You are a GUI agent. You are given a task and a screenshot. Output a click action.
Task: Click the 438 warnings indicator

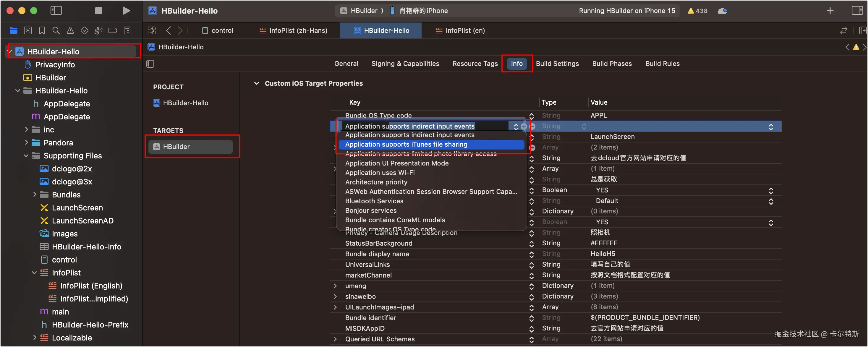697,11
